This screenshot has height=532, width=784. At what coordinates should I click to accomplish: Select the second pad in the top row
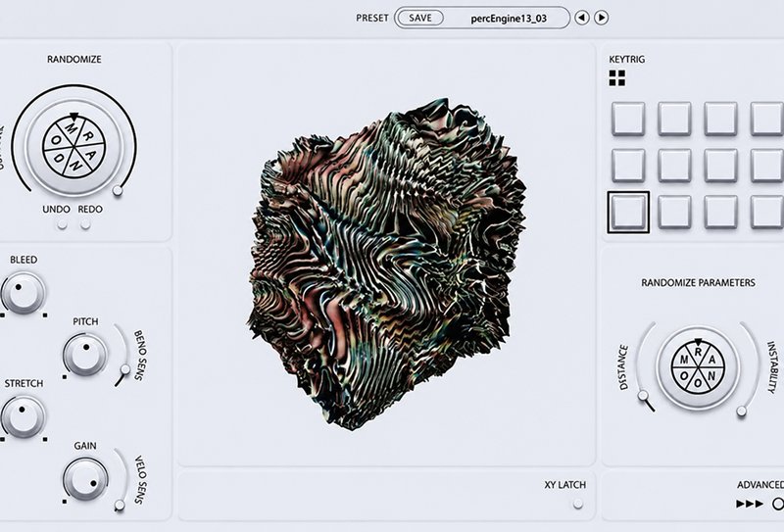674,119
